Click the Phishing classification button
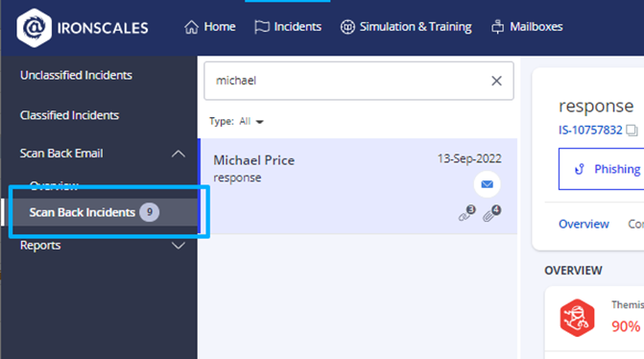The image size is (644, 359). click(x=601, y=169)
